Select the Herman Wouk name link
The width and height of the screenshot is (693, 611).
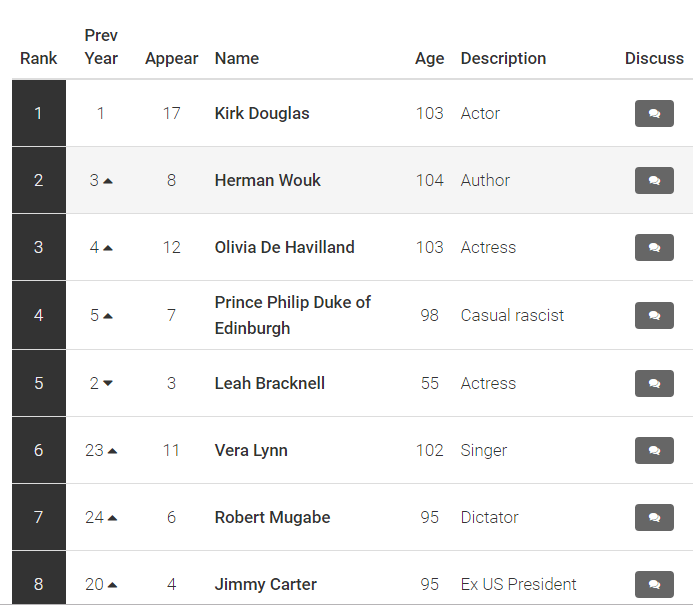point(267,180)
